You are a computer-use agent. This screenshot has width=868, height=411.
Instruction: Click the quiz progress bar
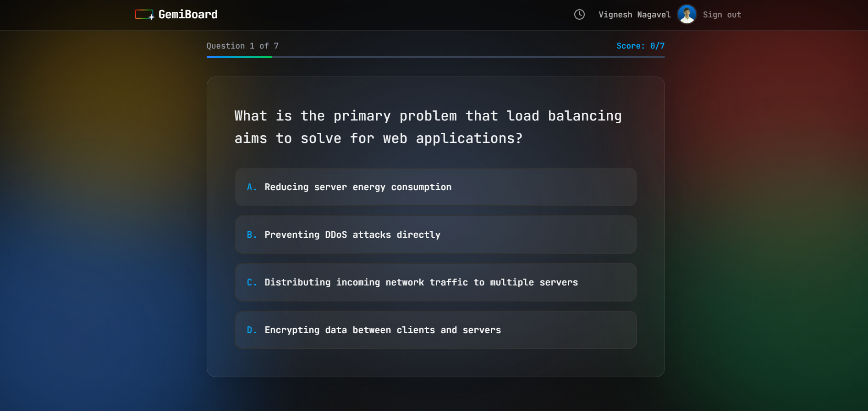tap(435, 57)
